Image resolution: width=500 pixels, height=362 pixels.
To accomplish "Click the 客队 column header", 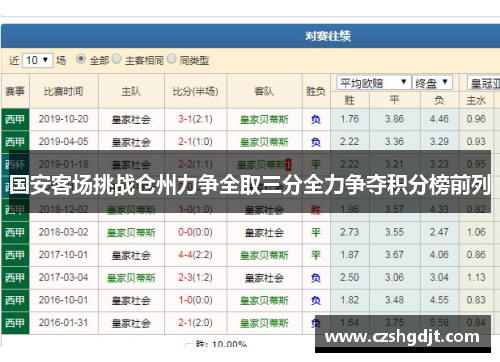I will pos(264,91).
